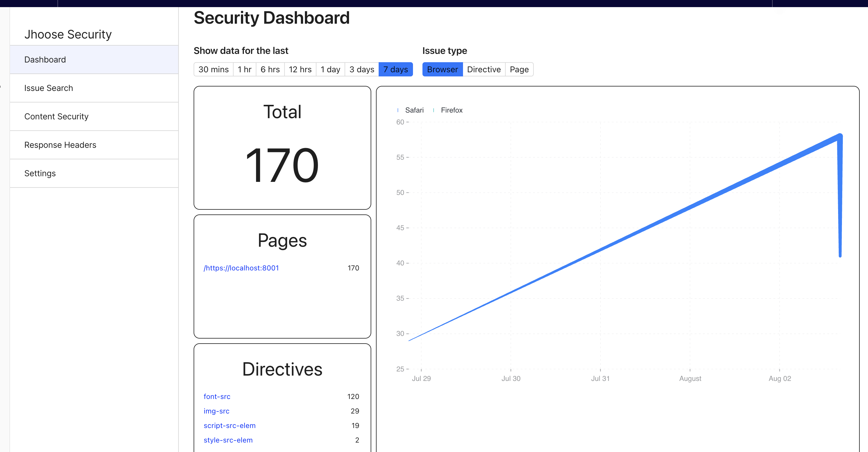
Task: Choose the 12 hrs time range
Action: 300,69
